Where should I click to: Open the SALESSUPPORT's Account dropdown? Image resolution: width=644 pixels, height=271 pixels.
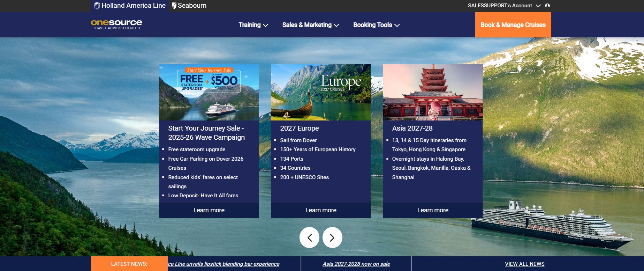point(504,6)
